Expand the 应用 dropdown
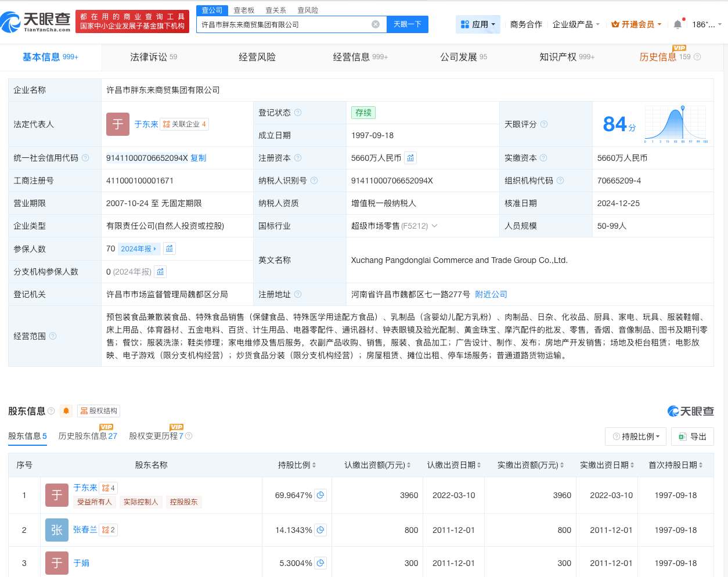 [478, 24]
